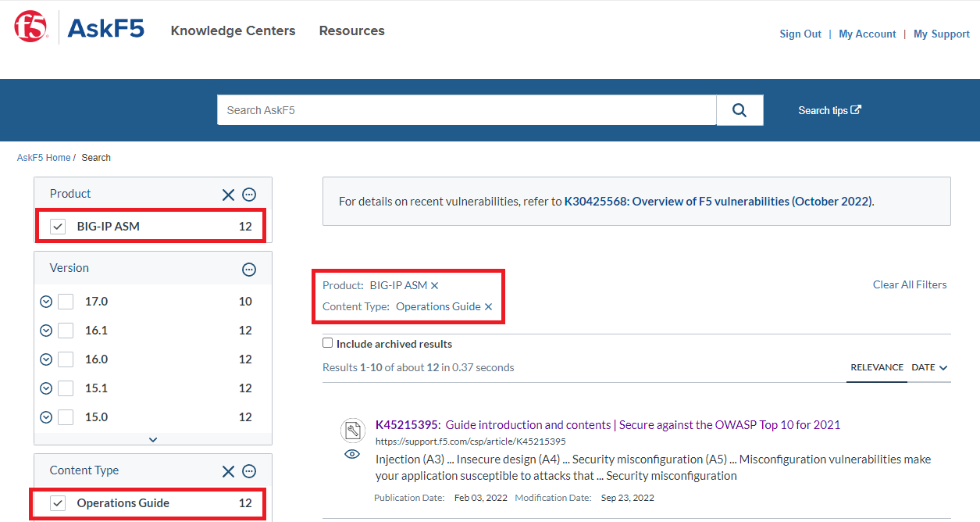Screen dimensions: 980x522
Task: Expand version 15.1 sub-versions
Action: [x=46, y=388]
